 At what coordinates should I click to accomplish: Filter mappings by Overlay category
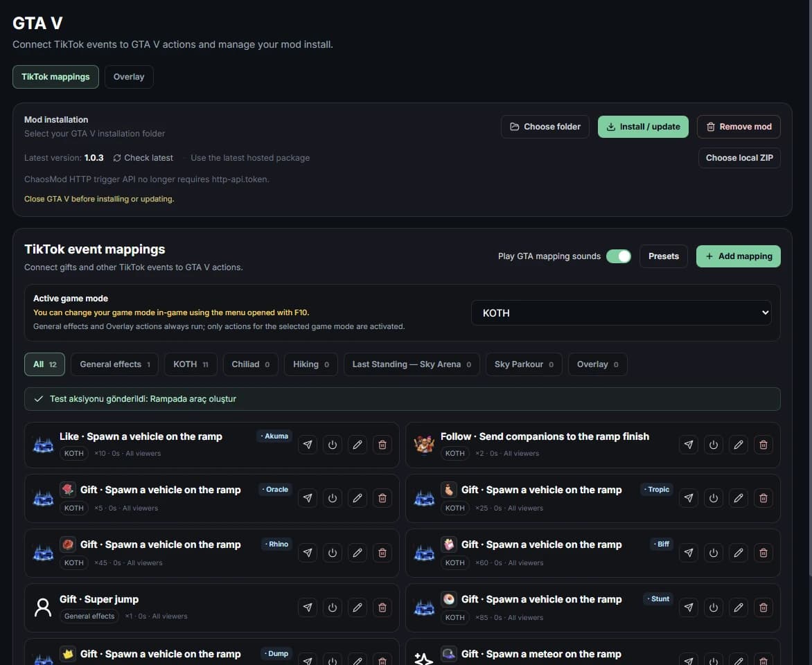click(x=598, y=364)
